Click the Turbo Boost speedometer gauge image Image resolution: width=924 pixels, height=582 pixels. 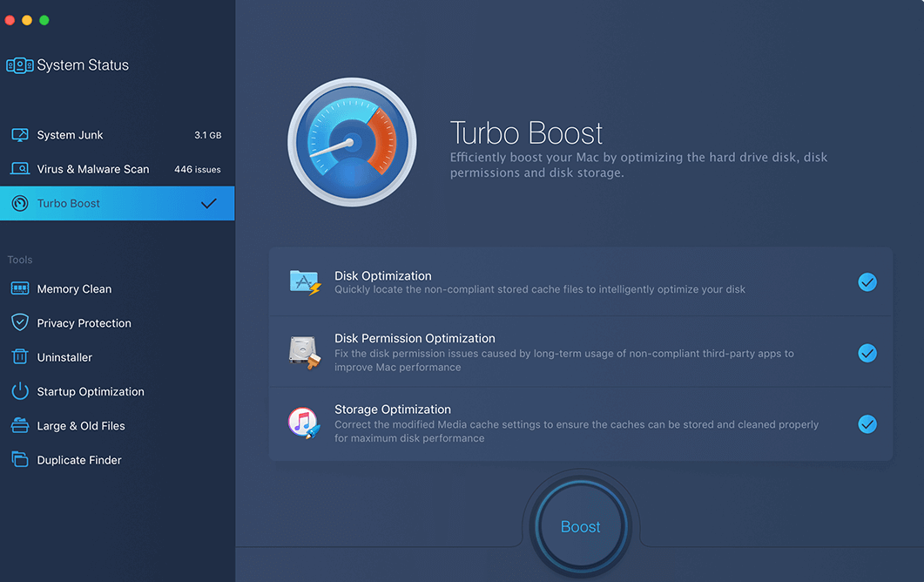click(352, 142)
